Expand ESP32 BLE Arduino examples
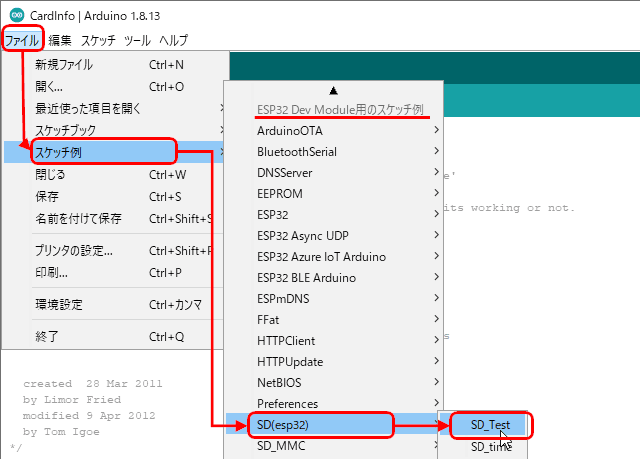This screenshot has width=640, height=459. (334, 278)
